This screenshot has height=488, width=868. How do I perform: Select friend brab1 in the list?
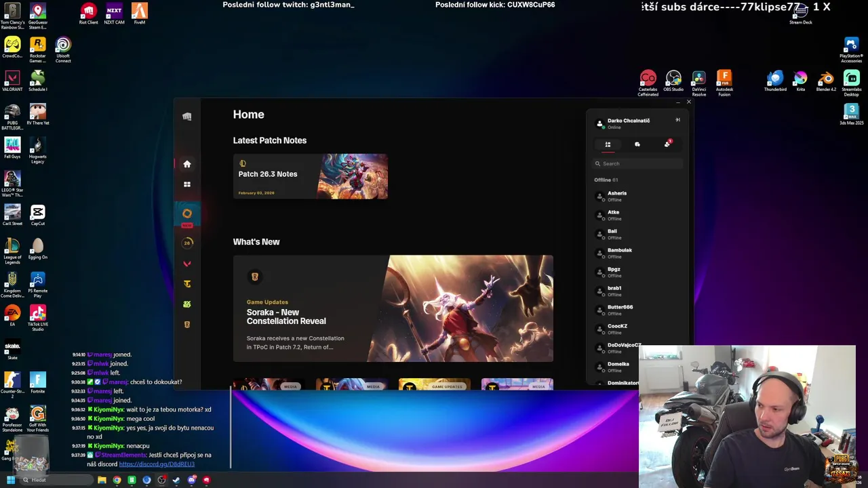point(637,291)
